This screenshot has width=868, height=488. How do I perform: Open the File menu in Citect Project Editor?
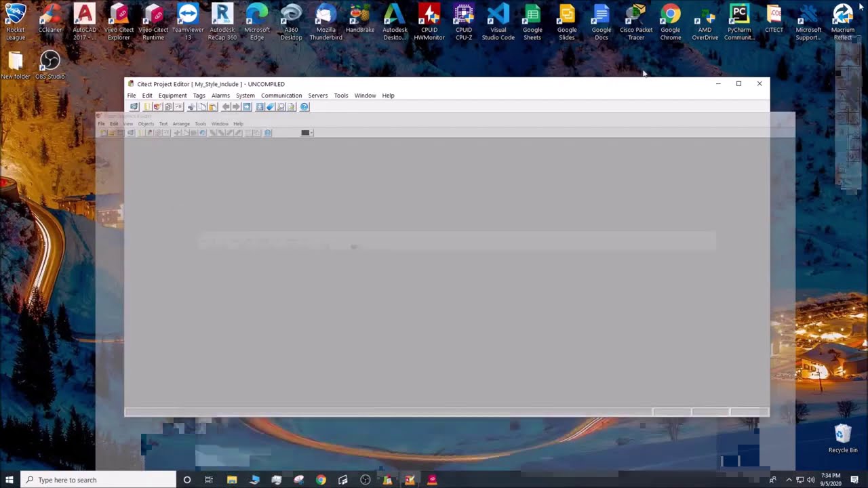[x=132, y=96]
